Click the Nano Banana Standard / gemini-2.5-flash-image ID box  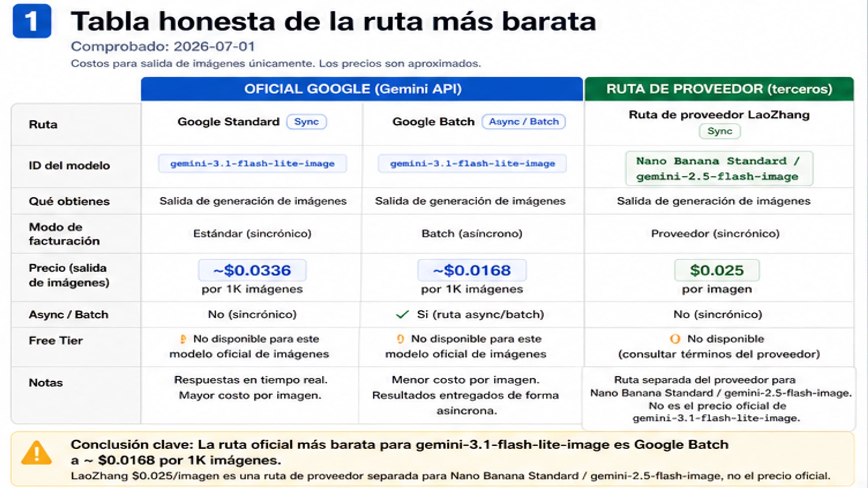(x=719, y=169)
